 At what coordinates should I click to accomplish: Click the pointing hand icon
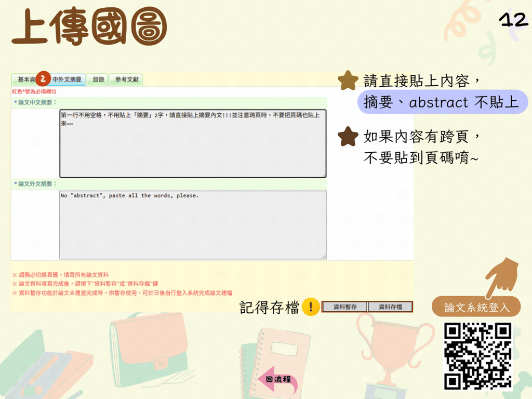click(x=502, y=277)
